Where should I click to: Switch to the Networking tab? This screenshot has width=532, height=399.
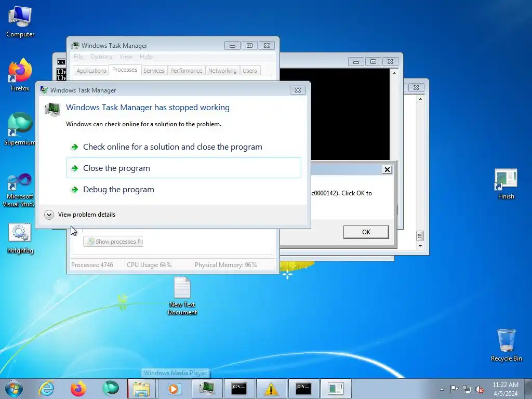[222, 71]
